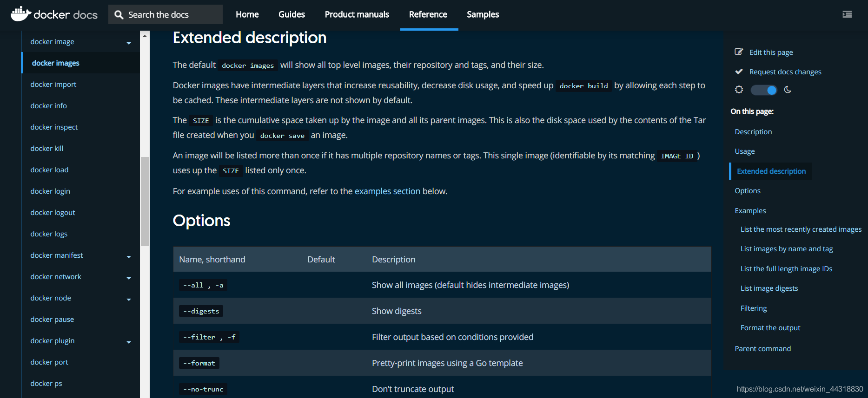The height and width of the screenshot is (398, 868).
Task: Select docker manifest in sidebar
Action: [57, 255]
